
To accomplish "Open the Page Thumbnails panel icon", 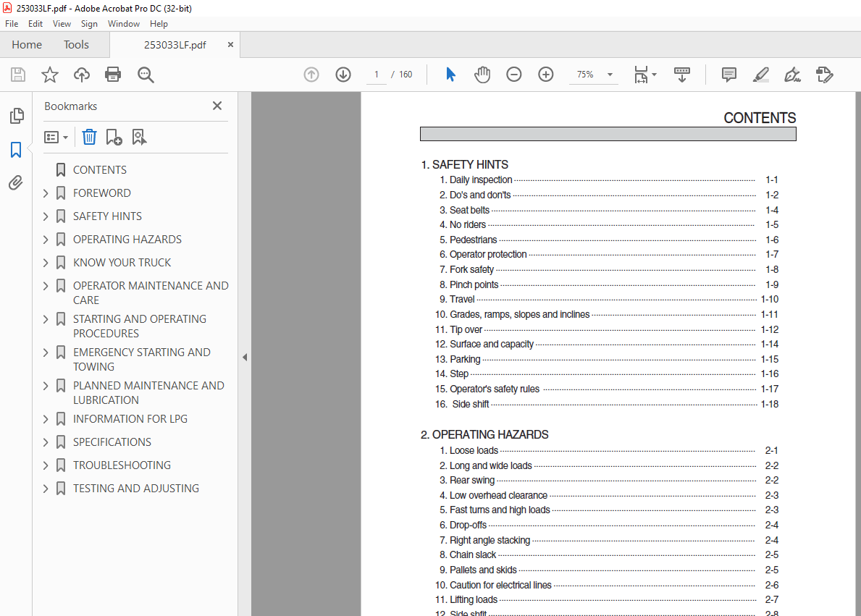I will coord(17,115).
